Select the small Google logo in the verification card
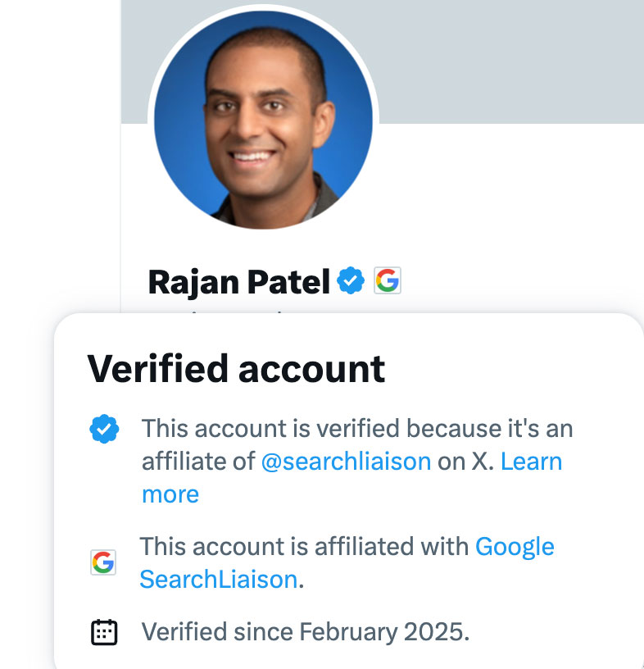The width and height of the screenshot is (644, 669). click(x=103, y=562)
